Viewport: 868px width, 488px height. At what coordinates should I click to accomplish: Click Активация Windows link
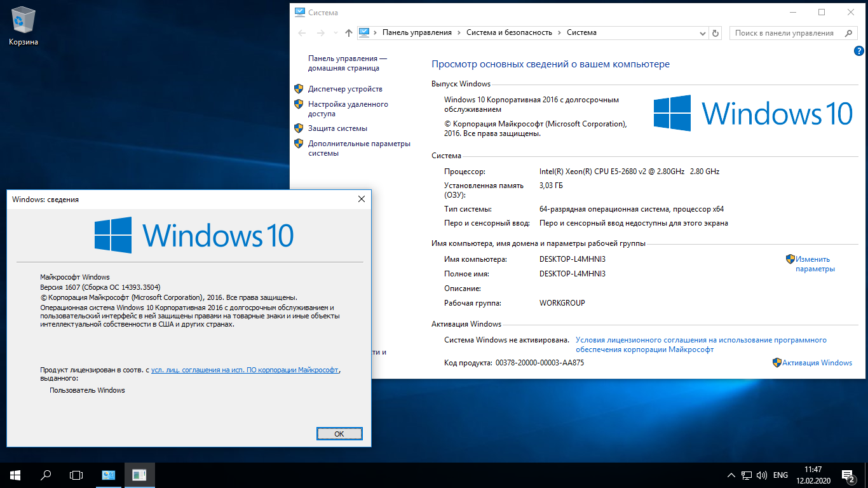coord(817,363)
